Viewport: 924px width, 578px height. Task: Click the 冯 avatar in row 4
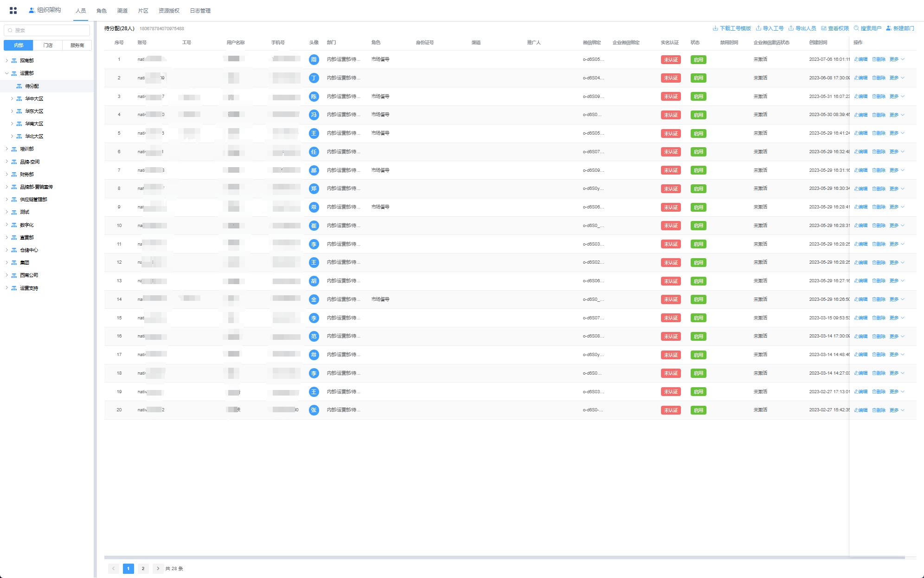pos(314,115)
